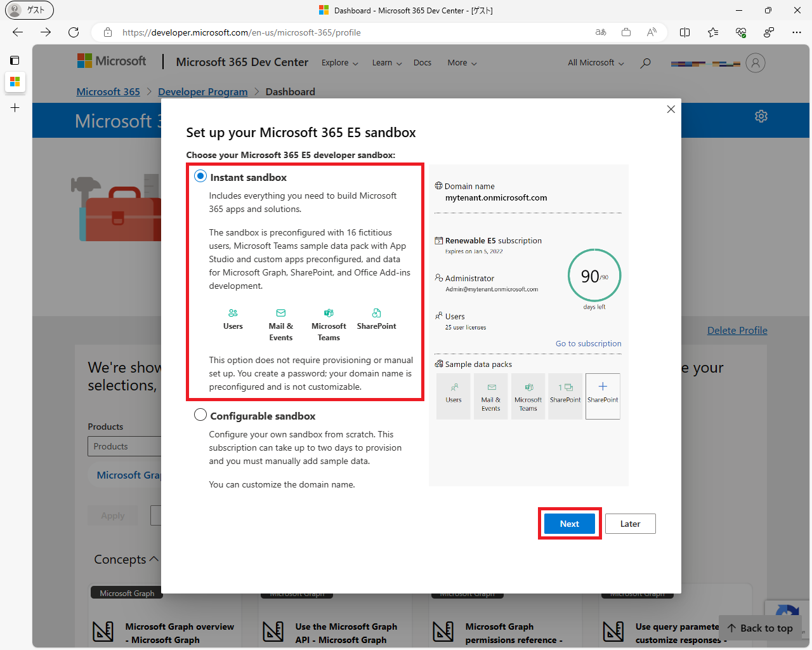Collapse the Concepts section
Image resolution: width=812 pixels, height=650 pixels.
[x=126, y=559]
